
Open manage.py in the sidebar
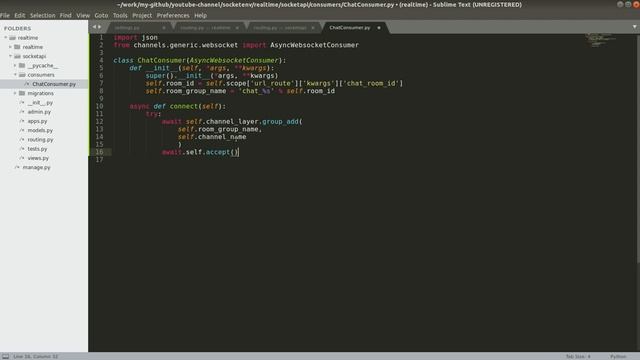pyautogui.click(x=36, y=167)
